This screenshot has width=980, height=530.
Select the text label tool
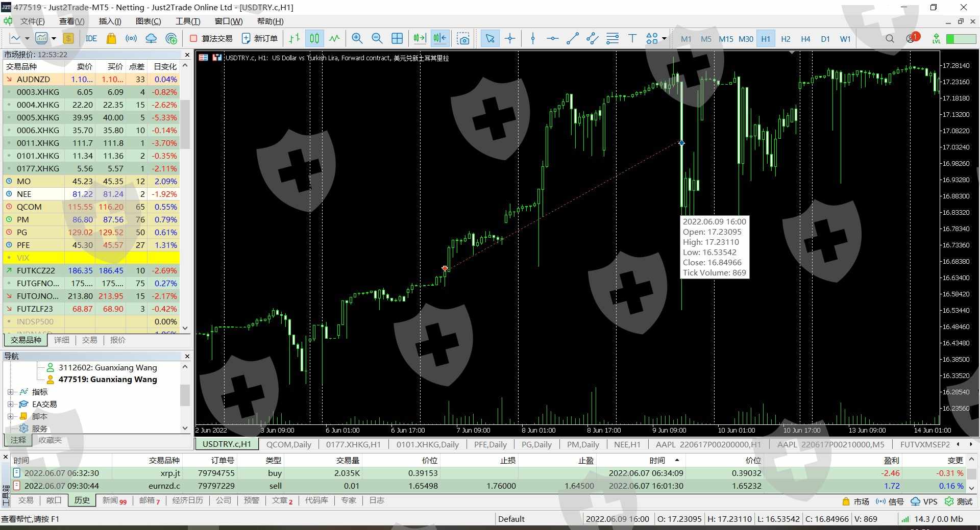point(632,38)
